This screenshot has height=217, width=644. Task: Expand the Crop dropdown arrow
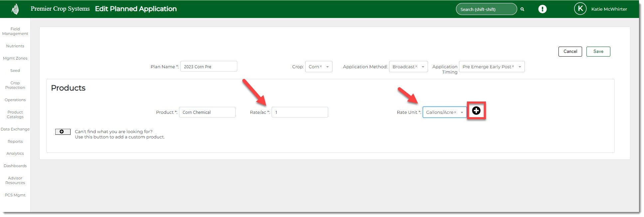point(327,67)
